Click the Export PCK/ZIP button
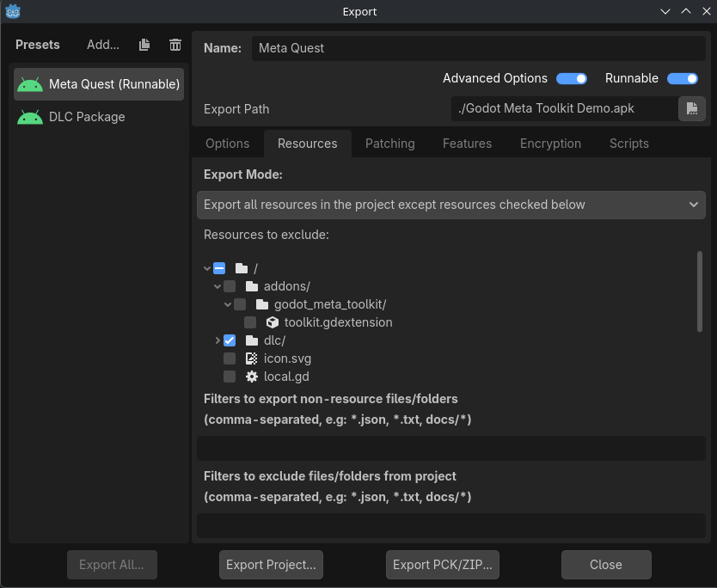Image resolution: width=717 pixels, height=588 pixels. (x=442, y=565)
